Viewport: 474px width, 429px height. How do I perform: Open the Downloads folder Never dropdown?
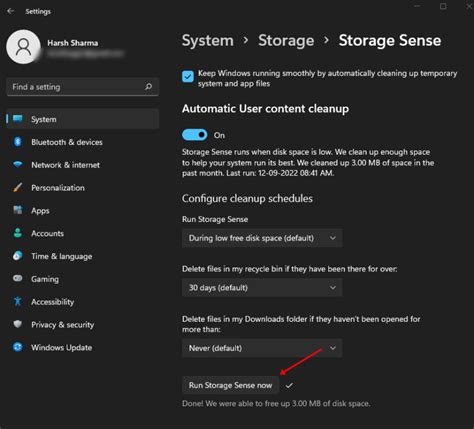262,348
